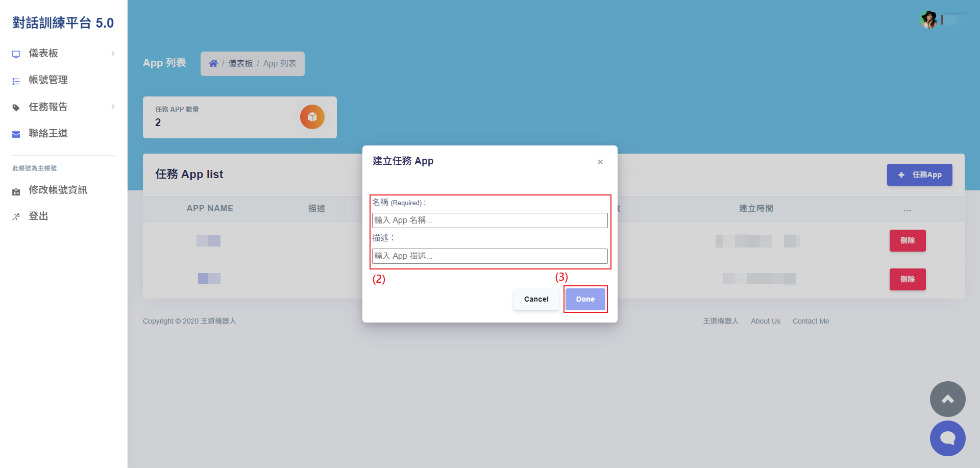The image size is (980, 468).
Task: Click the 帳號管理 list icon
Action: (16, 81)
